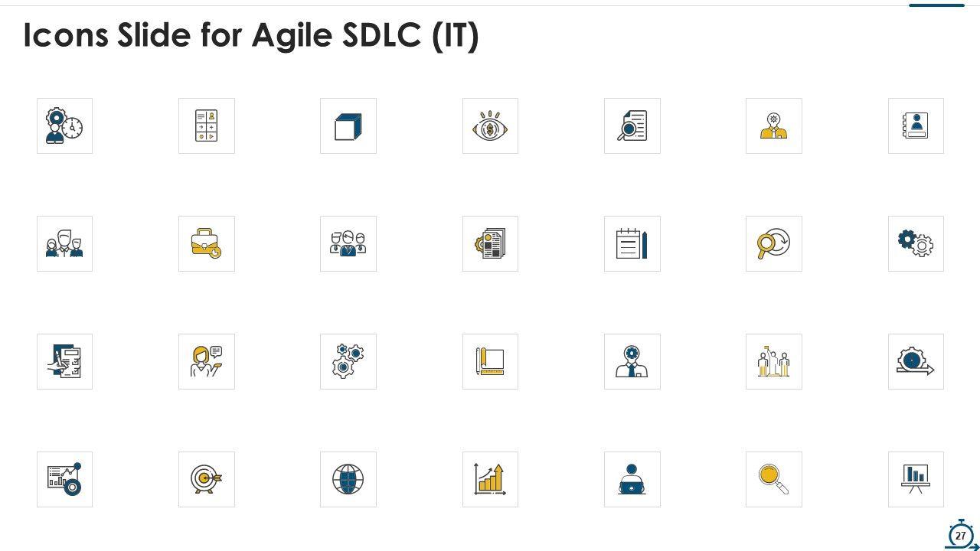Select the three-person team group icon
The image size is (980, 551).
(x=348, y=243)
